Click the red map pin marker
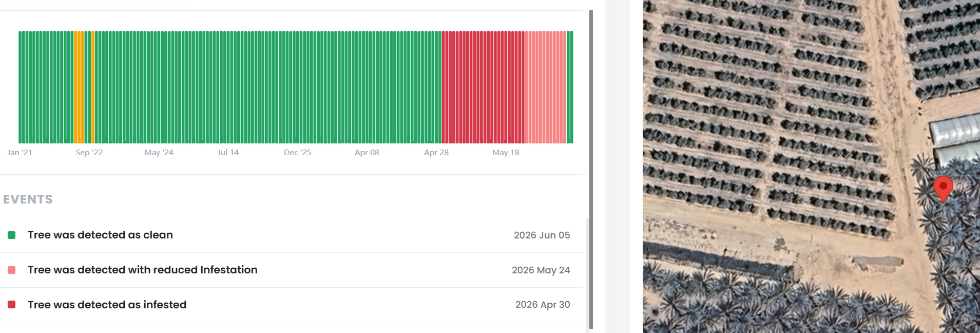This screenshot has width=980, height=333. tap(943, 188)
